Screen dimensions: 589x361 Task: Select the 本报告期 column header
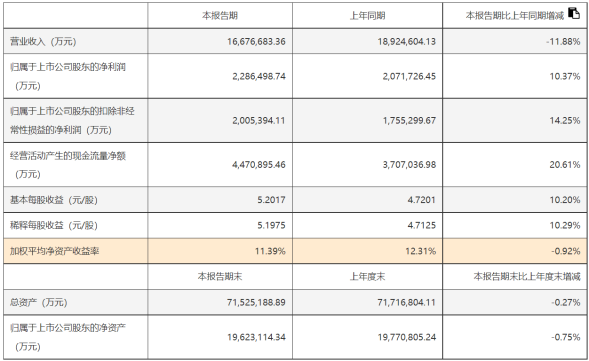pos(220,16)
